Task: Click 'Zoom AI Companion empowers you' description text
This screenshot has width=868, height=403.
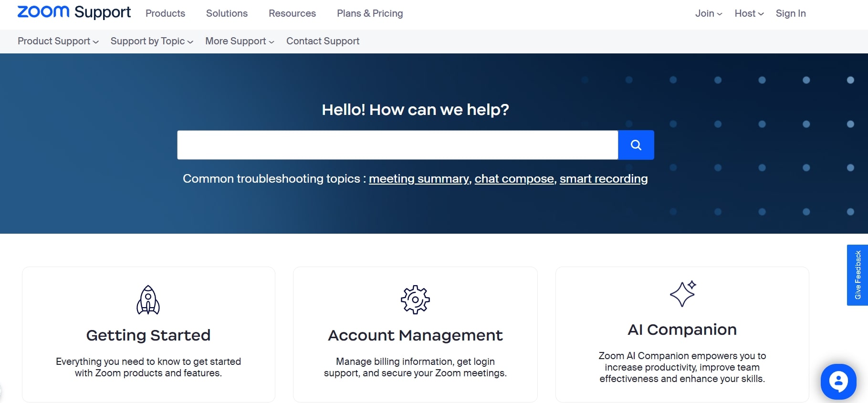Action: pyautogui.click(x=682, y=367)
